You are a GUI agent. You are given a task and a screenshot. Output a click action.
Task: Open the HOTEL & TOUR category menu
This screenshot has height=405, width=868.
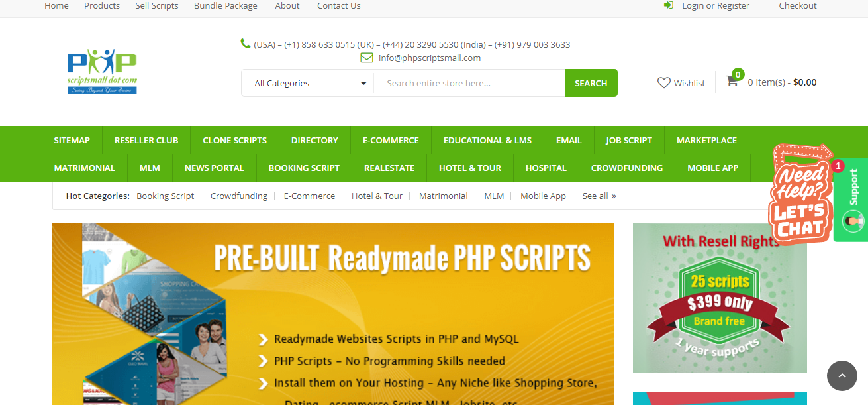coord(470,168)
